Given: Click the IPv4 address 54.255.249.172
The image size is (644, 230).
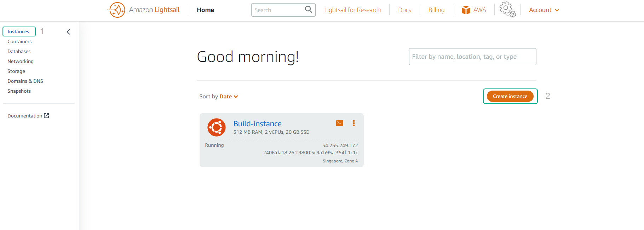Looking at the screenshot, I should coord(340,145).
